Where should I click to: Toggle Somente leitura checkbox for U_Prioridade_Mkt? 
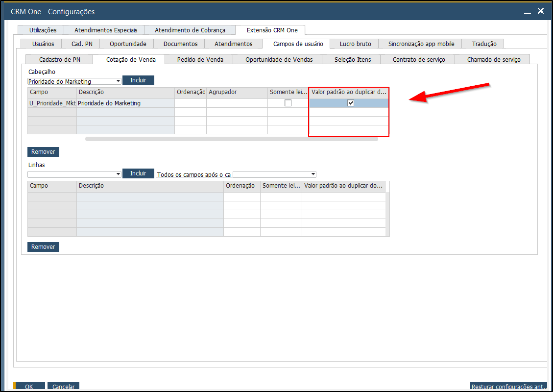point(288,103)
